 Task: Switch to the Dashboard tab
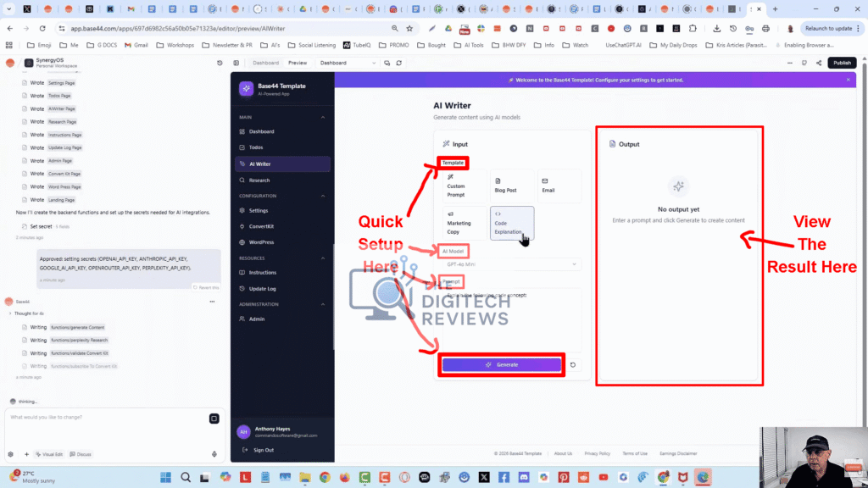click(x=265, y=62)
